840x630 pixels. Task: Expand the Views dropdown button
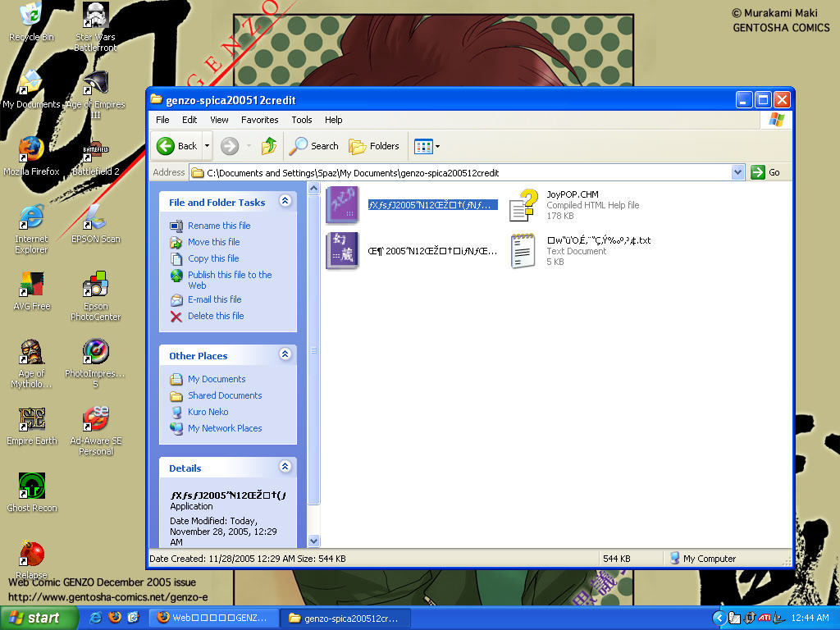[x=427, y=146]
